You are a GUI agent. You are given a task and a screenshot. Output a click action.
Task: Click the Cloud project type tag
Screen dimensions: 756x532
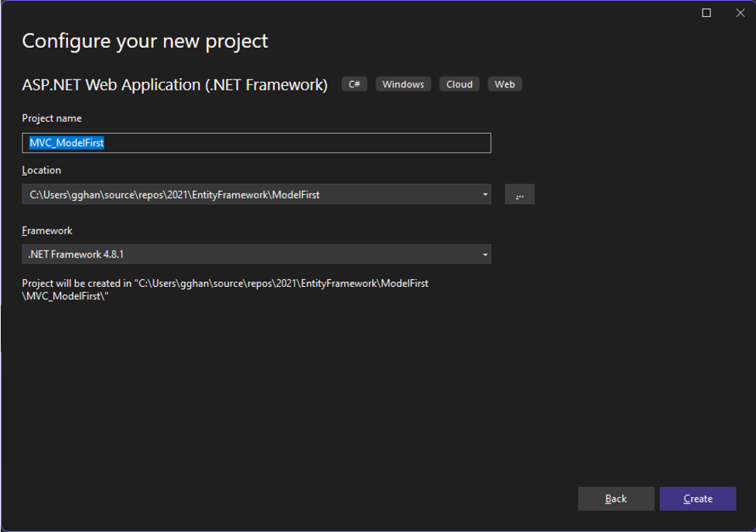click(460, 84)
